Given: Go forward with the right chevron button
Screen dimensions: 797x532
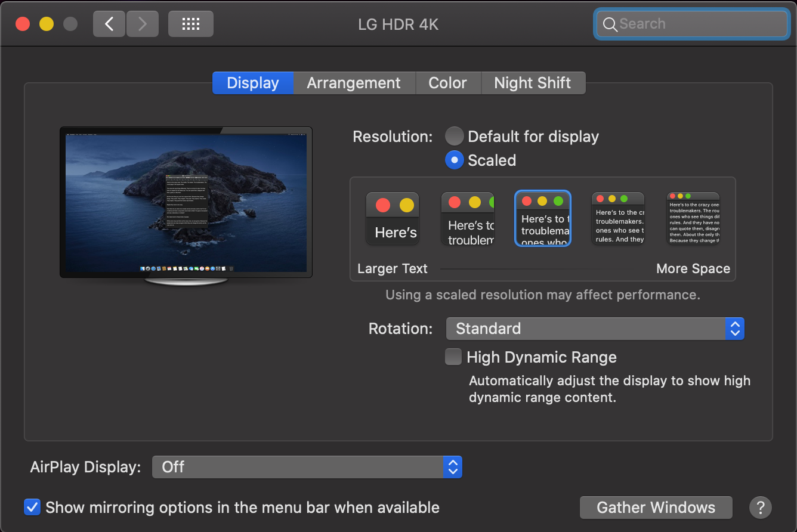Looking at the screenshot, I should pyautogui.click(x=142, y=24).
